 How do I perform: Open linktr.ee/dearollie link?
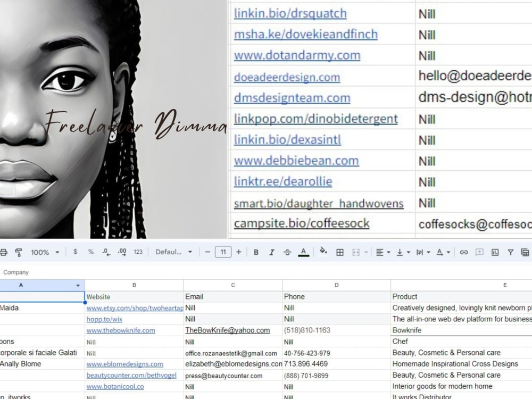(282, 181)
